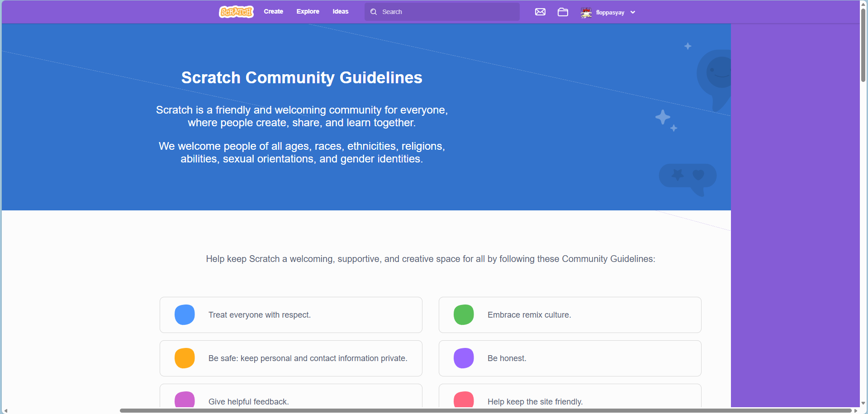This screenshot has width=868, height=414.
Task: Select the Be honest card
Action: coord(570,358)
